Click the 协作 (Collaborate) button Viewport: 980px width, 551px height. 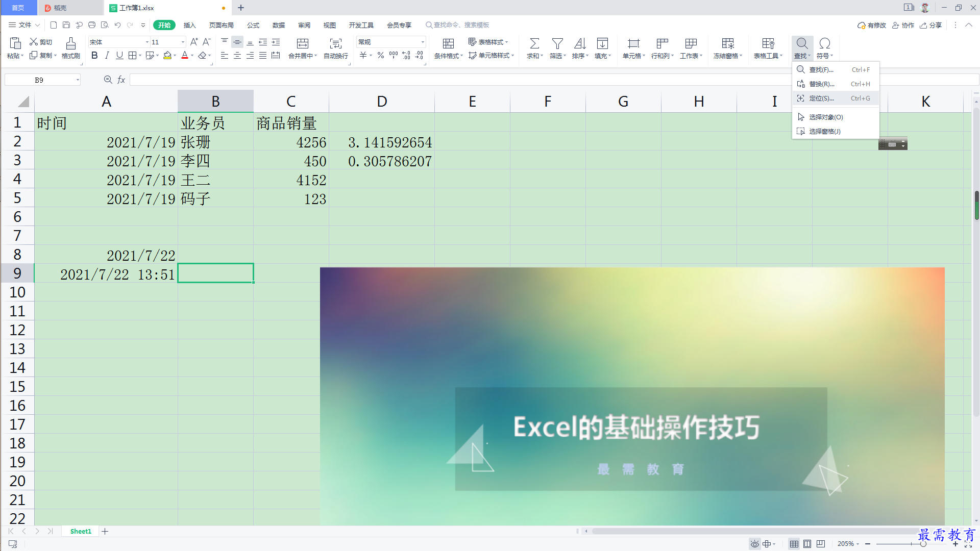(x=903, y=25)
